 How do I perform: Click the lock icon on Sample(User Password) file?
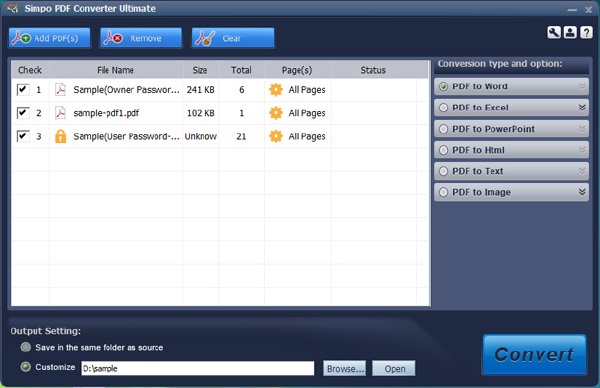coord(60,136)
